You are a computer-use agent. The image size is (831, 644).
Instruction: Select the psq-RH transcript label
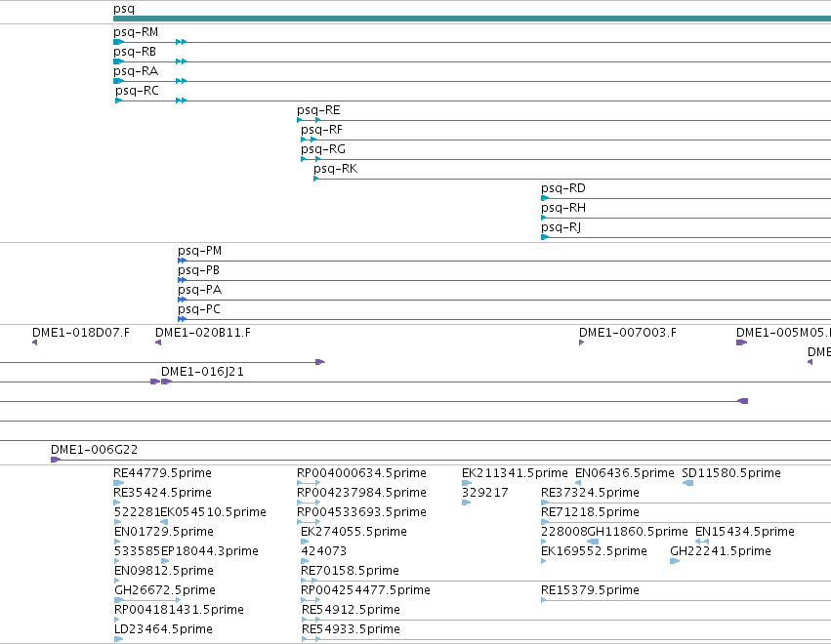coord(563,208)
